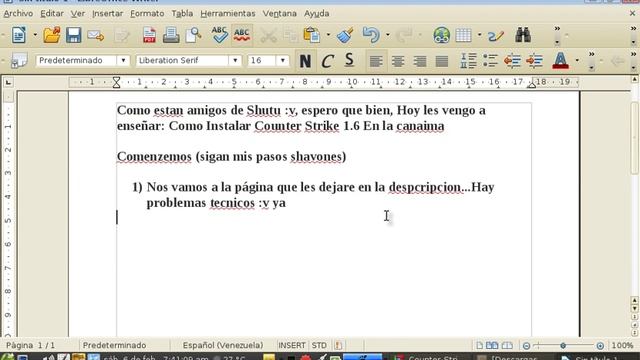The height and width of the screenshot is (360, 640).
Task: Click the Página 1 / 1 status field
Action: click(x=31, y=345)
